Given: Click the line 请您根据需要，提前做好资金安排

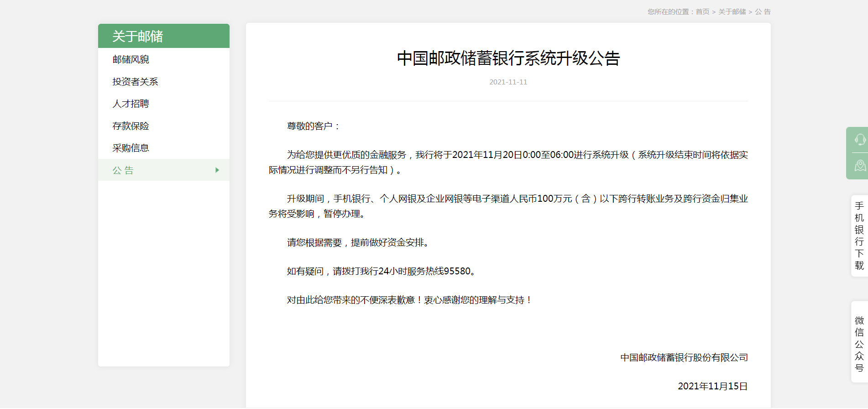Looking at the screenshot, I should (359, 242).
